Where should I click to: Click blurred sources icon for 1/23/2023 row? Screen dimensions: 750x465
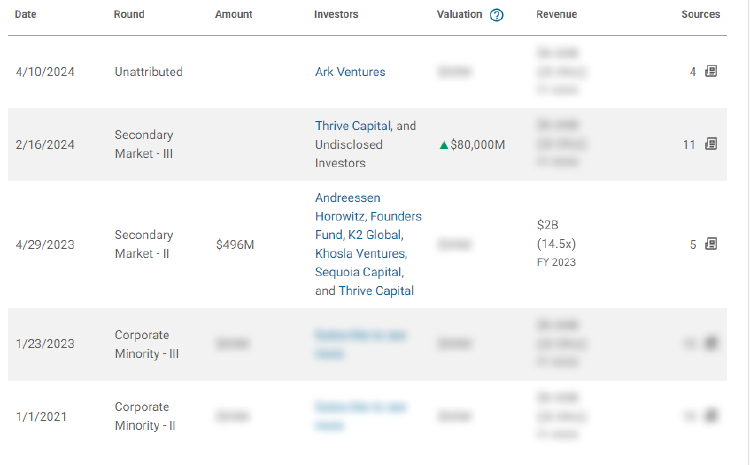click(x=711, y=343)
